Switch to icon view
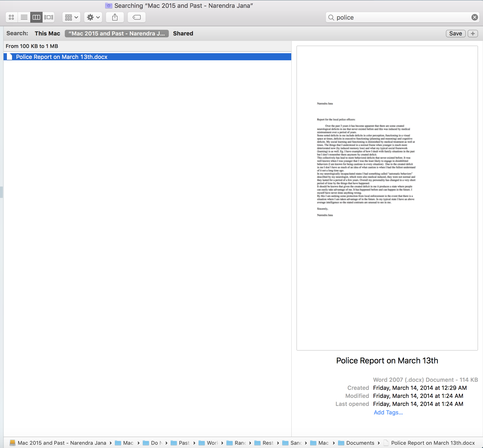This screenshot has width=483, height=448. tap(11, 17)
